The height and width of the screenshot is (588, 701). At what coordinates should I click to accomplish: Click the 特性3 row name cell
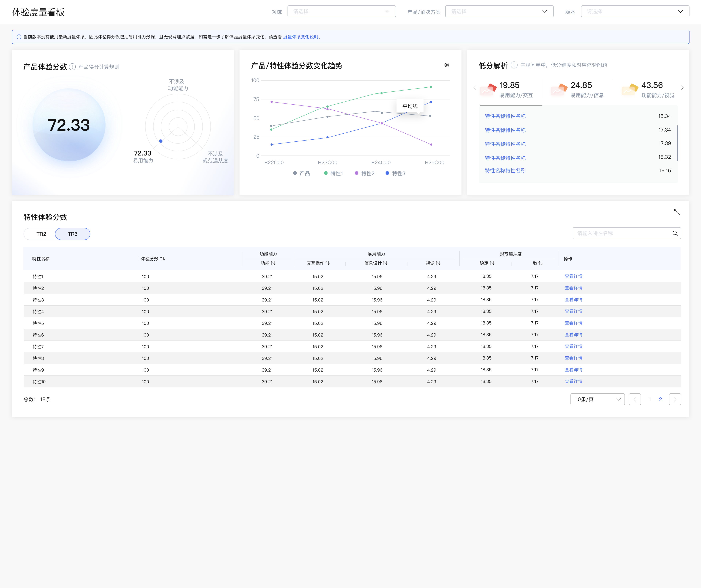click(38, 300)
